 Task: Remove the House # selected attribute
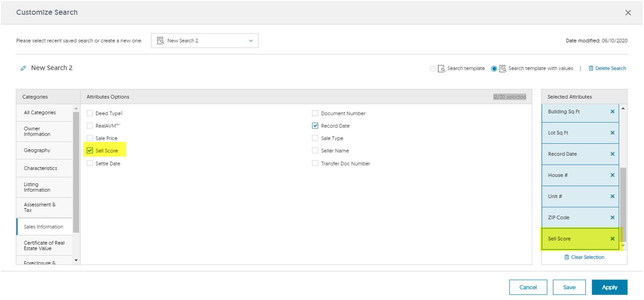click(x=612, y=175)
